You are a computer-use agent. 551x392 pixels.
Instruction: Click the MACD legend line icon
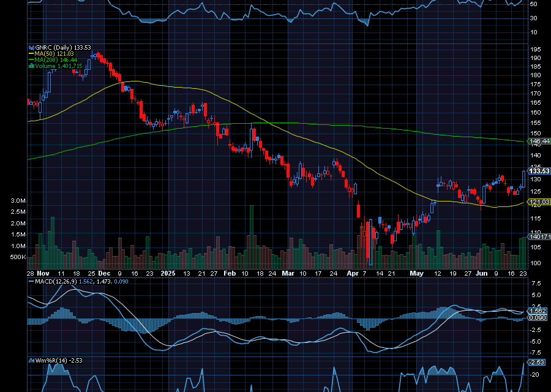pos(31,281)
